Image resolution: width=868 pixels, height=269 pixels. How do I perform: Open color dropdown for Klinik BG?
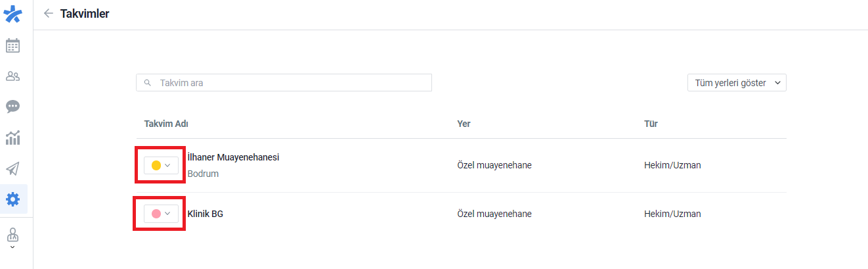pos(161,214)
